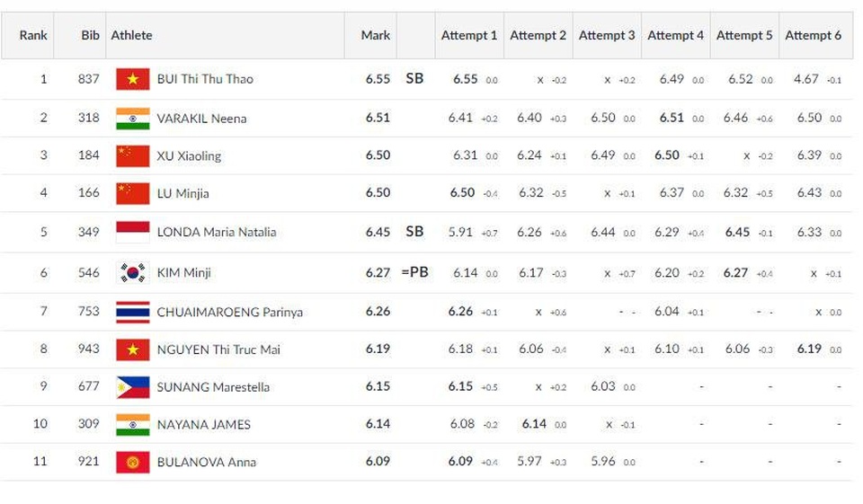
Task: Select the Rank column header
Action: [x=33, y=35]
